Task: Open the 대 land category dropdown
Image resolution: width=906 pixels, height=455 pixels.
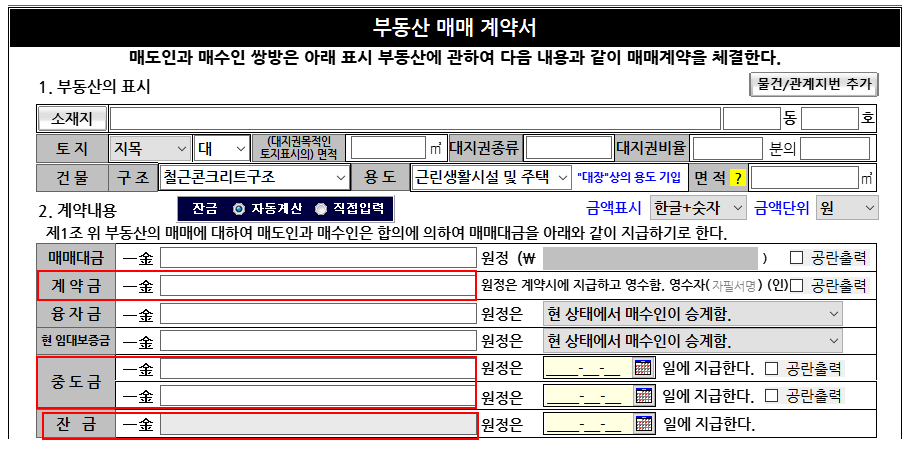Action: [x=222, y=149]
